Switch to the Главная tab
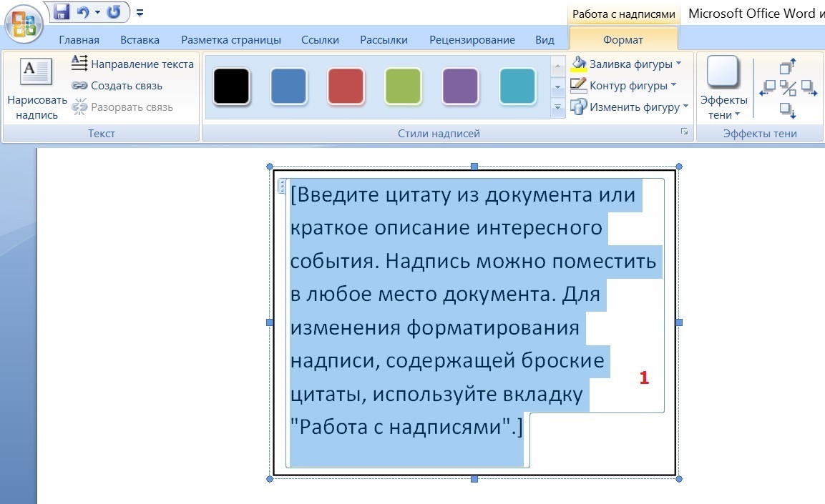Screen dimensions: 825x504 [x=79, y=40]
